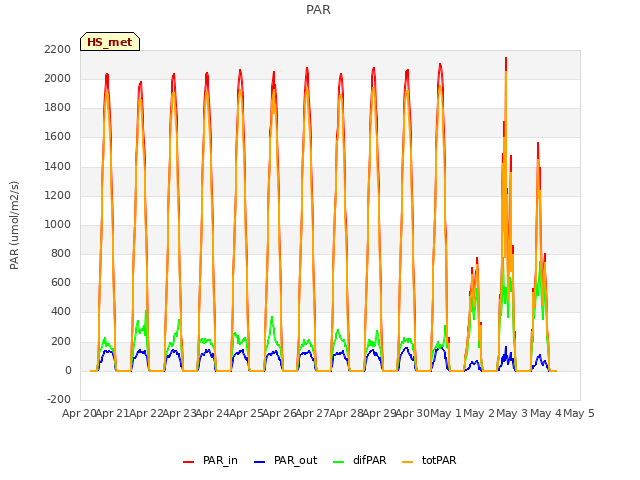Click the Apr 25 x-axis label
The width and height of the screenshot is (640, 480).
point(246,413)
